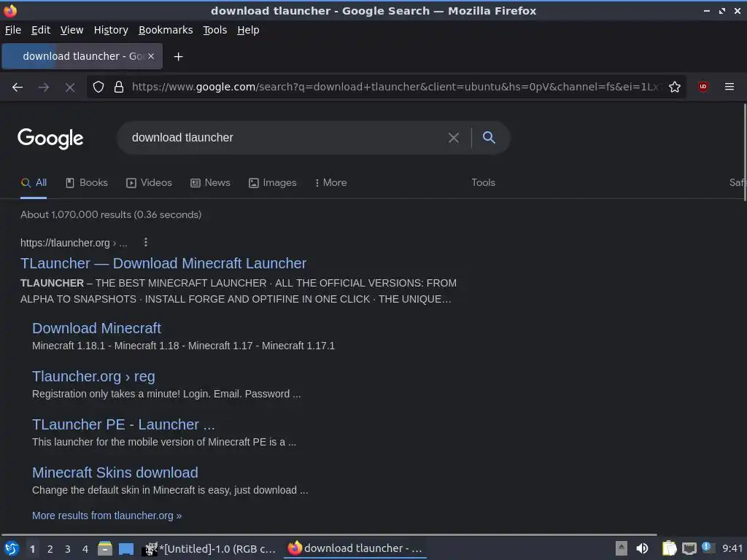This screenshot has width=747, height=560.
Task: Go to the Google homepage via the logo
Action: click(50, 139)
